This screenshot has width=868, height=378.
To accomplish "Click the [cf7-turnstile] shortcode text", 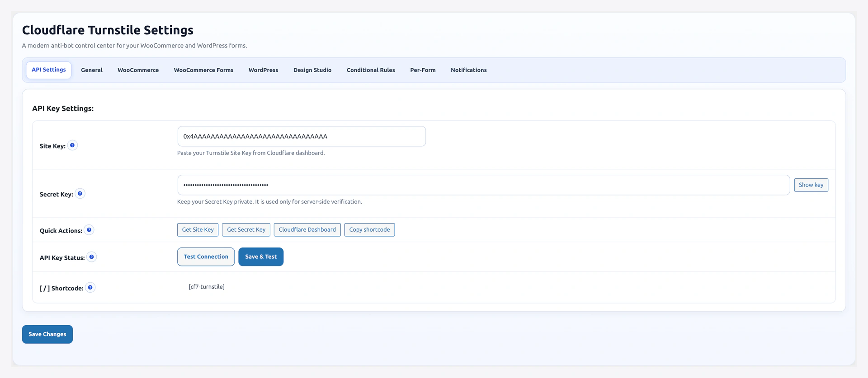I will click(207, 287).
